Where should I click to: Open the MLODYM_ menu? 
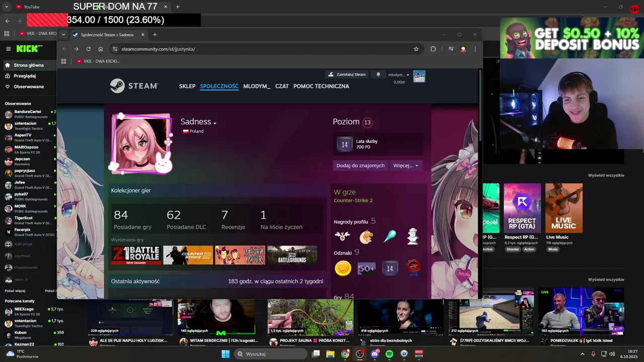pos(257,86)
